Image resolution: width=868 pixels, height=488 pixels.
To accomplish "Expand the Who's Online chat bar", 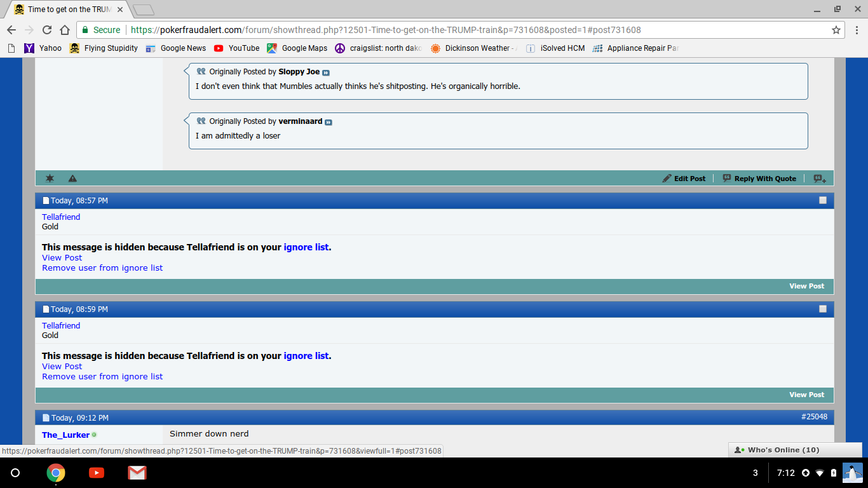I will [x=783, y=450].
